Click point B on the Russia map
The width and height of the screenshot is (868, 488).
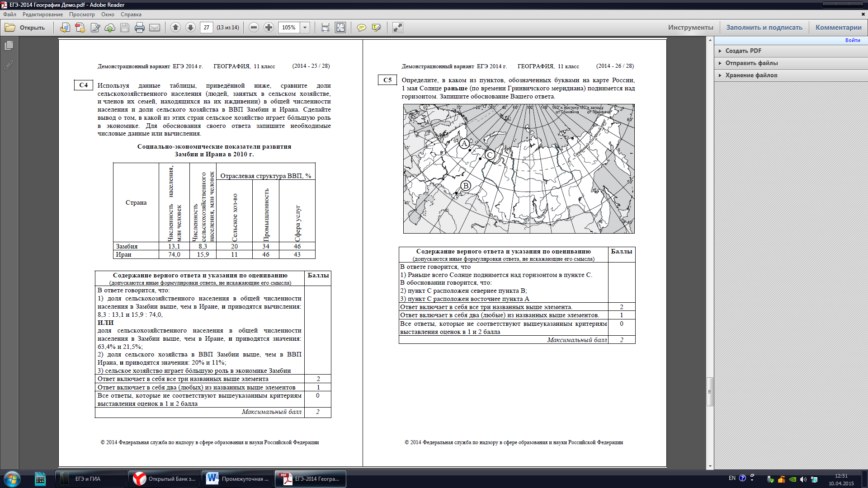coord(466,186)
